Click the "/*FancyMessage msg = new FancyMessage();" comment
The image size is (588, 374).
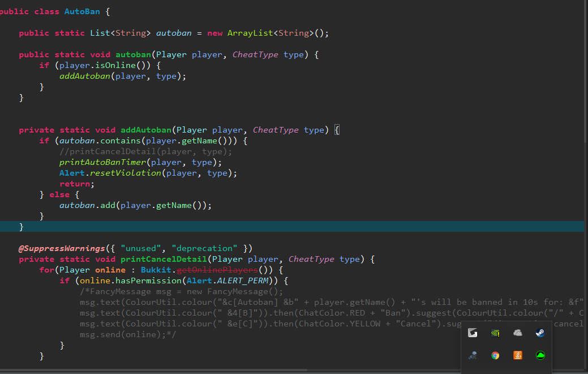point(181,291)
